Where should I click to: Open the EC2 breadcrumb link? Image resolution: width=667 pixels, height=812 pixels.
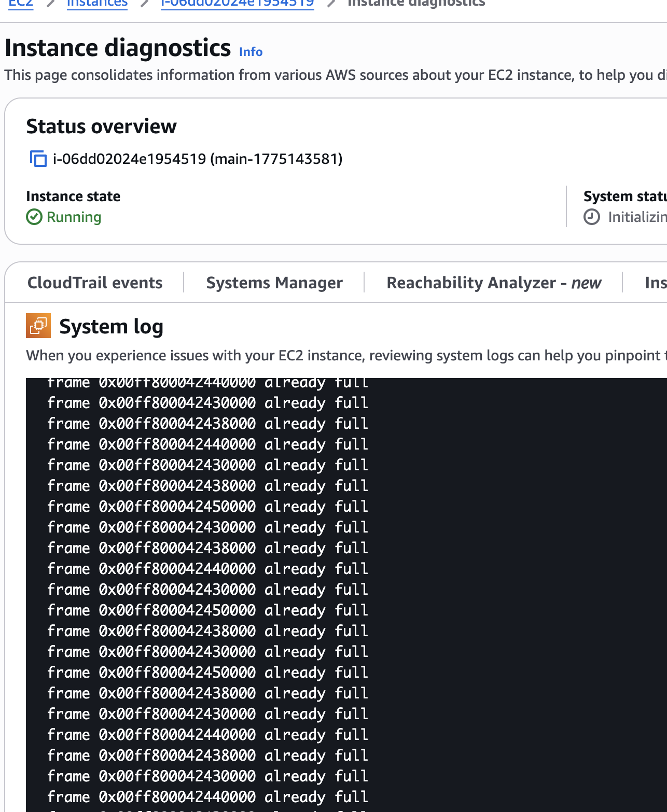21,4
